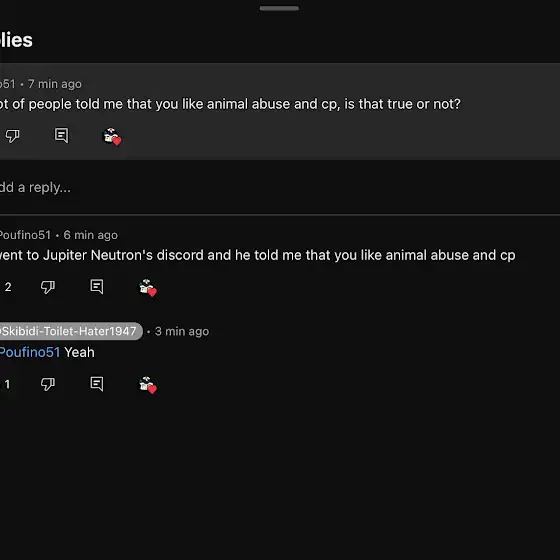Follow the blue @Poufino51 mention link

point(30,352)
